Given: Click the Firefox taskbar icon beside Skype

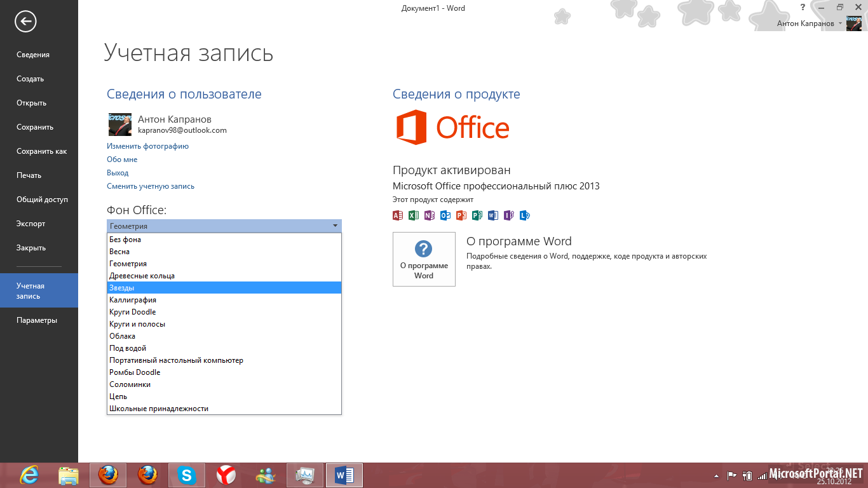Looking at the screenshot, I should tap(147, 475).
